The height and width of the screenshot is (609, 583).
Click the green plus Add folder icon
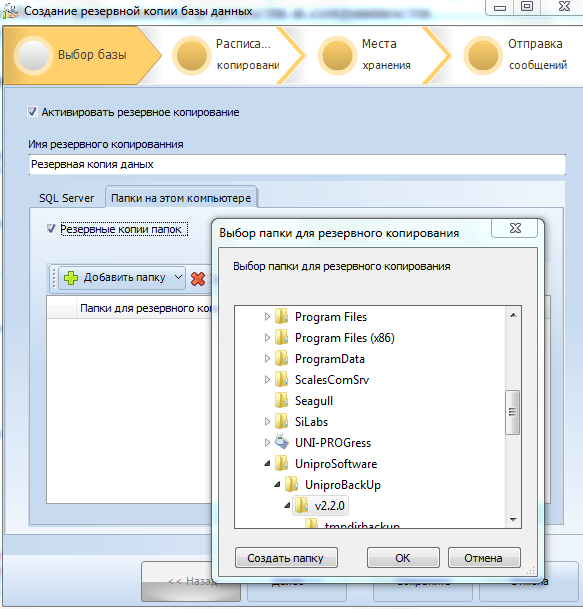71,278
